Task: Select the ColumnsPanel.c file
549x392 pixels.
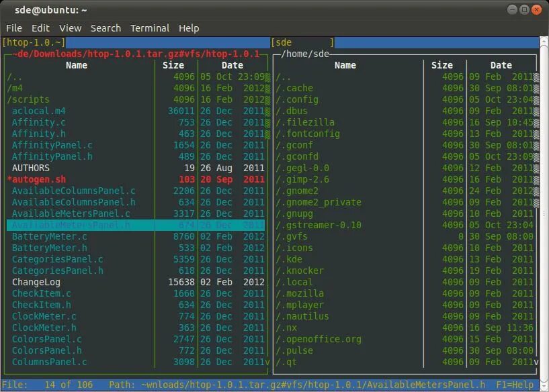Action: click(136, 362)
